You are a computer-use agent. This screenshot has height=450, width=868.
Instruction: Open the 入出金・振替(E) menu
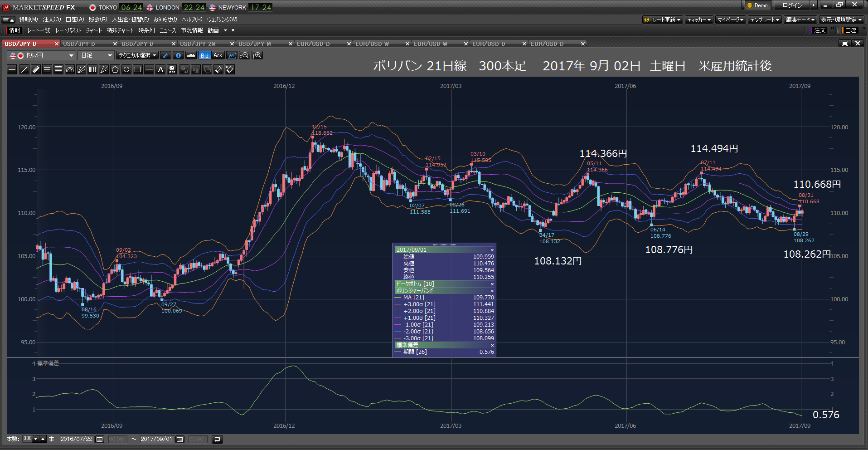pos(131,20)
